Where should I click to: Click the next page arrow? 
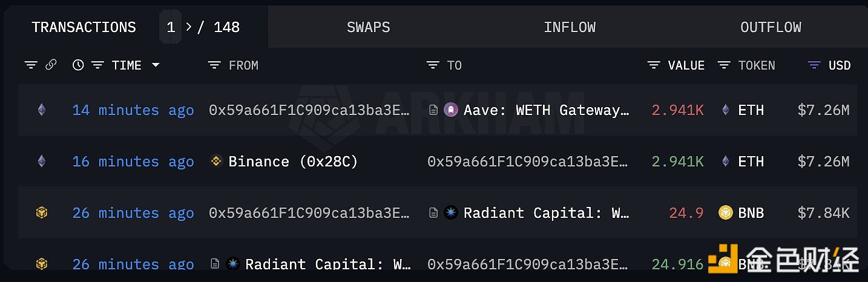tap(188, 27)
